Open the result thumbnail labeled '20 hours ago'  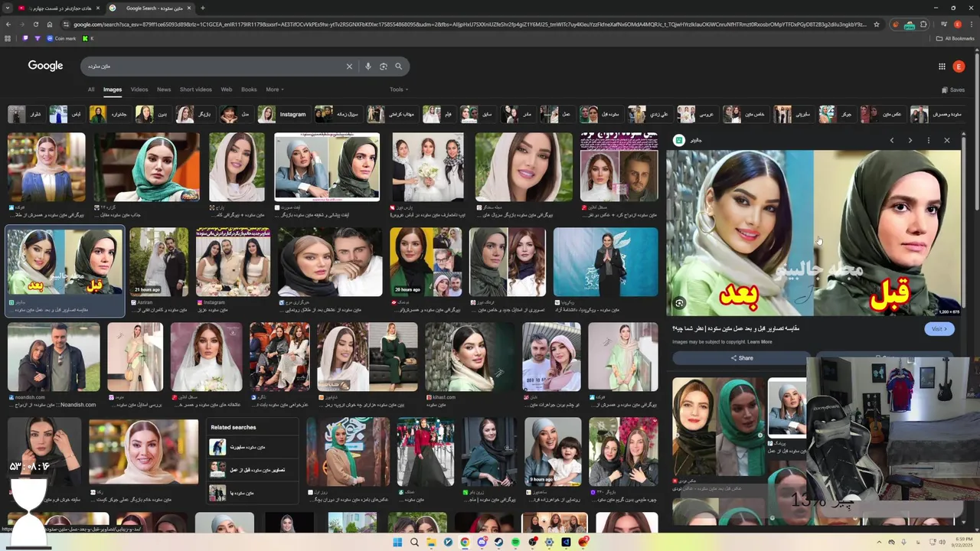[x=426, y=262]
